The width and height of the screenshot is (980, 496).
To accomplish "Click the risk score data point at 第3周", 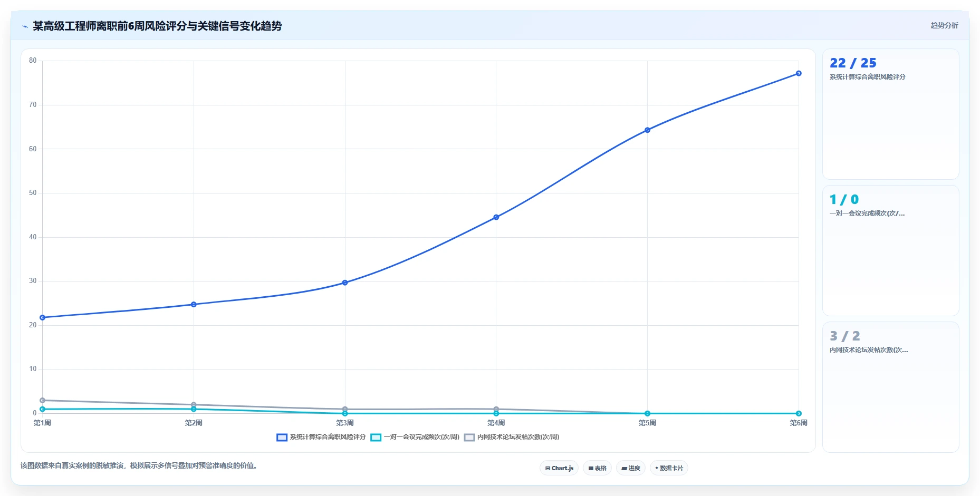I will point(345,283).
